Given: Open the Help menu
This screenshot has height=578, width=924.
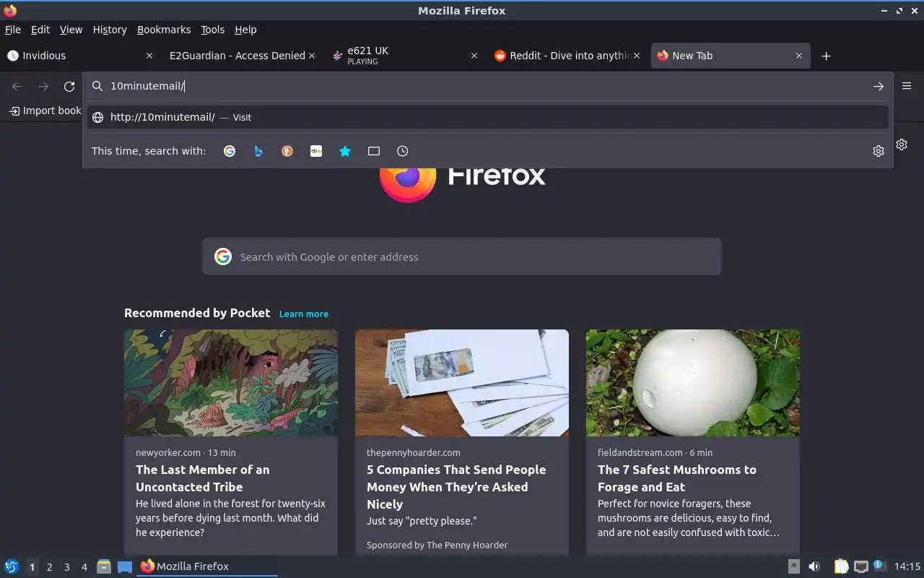Looking at the screenshot, I should [245, 30].
